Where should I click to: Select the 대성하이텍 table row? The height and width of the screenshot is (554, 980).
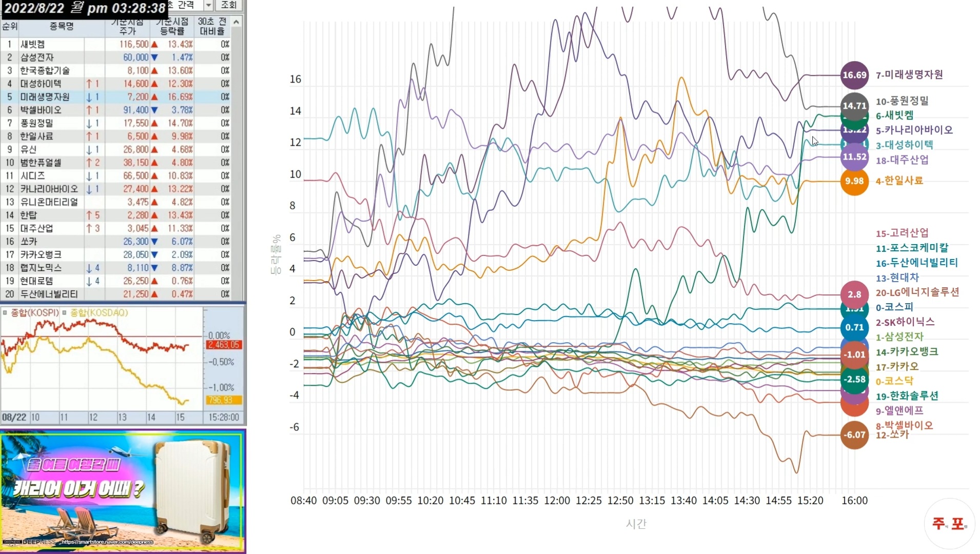[115, 84]
